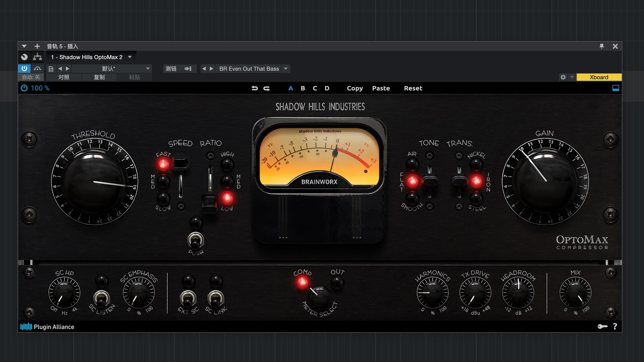The height and width of the screenshot is (362, 644).
Task: Click the plugin undo arrow icon
Action: coord(255,88)
